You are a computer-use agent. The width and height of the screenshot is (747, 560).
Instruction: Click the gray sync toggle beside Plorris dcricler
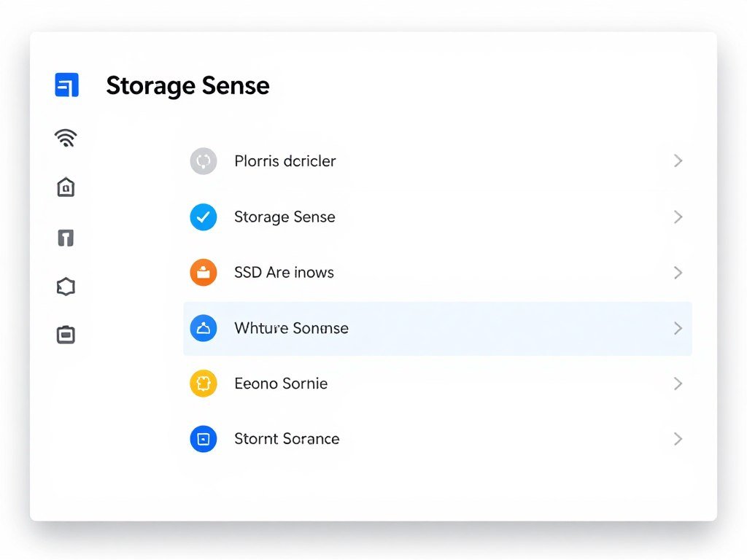[x=203, y=160]
